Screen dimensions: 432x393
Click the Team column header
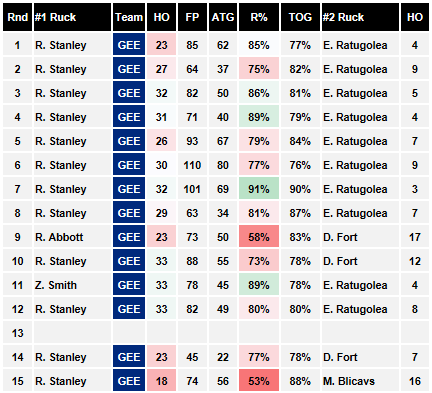click(x=129, y=17)
